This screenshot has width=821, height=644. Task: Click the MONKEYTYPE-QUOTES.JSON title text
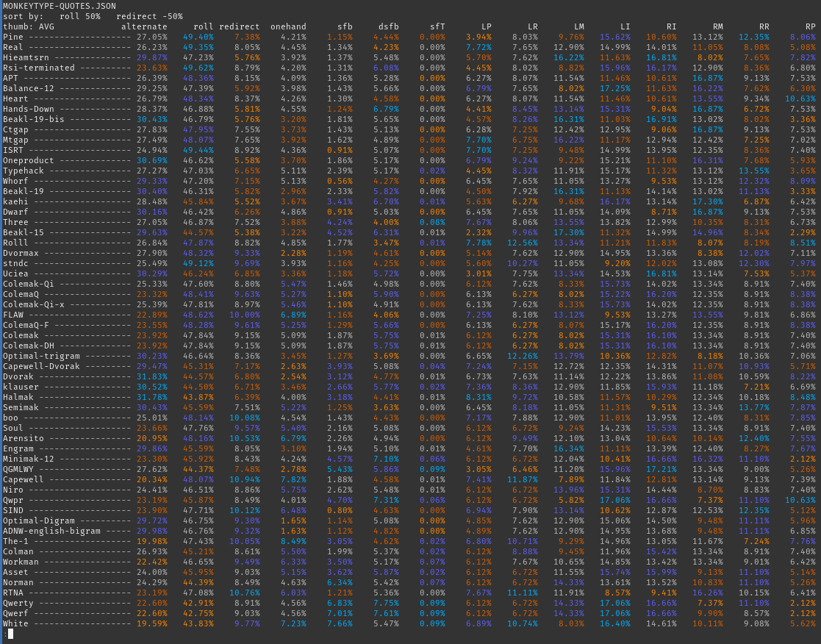[x=59, y=6]
